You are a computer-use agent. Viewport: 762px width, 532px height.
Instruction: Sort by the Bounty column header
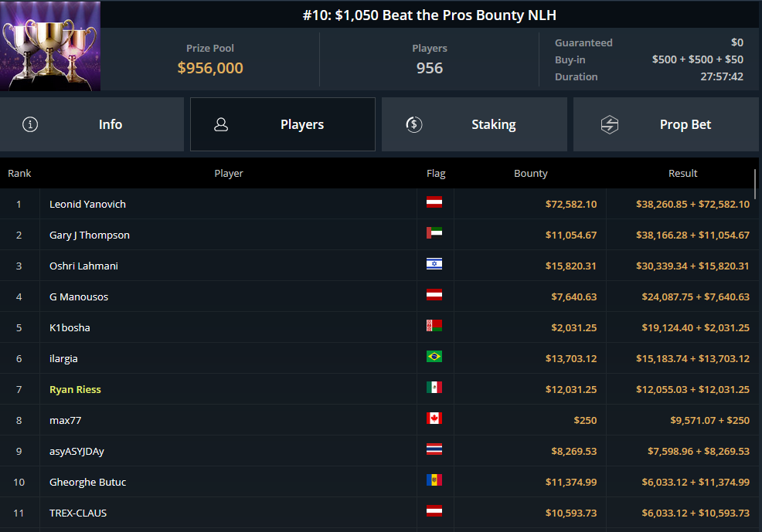(x=530, y=173)
